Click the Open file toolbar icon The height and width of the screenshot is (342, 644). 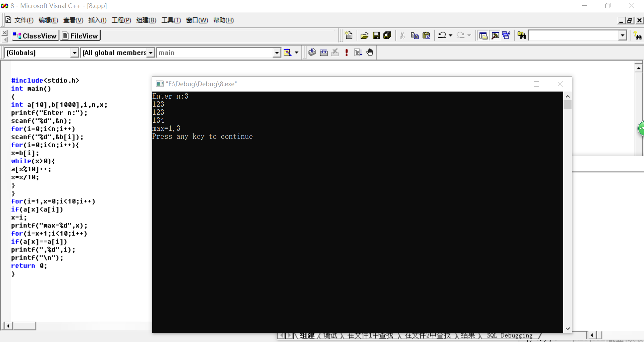tap(365, 35)
